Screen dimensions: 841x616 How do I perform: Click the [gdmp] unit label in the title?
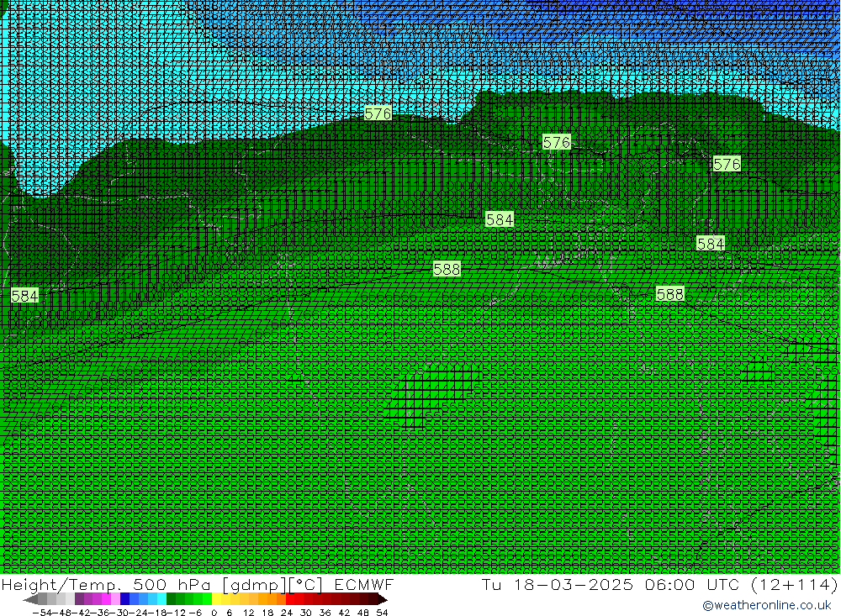click(254, 584)
